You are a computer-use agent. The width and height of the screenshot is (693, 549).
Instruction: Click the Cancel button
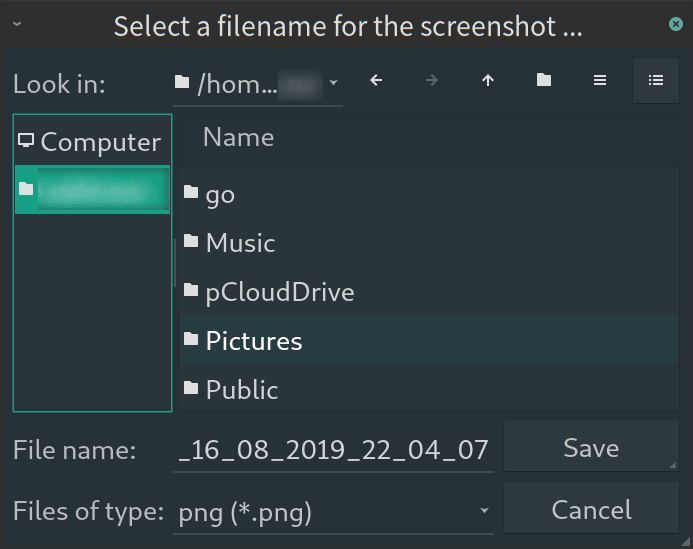(591, 509)
